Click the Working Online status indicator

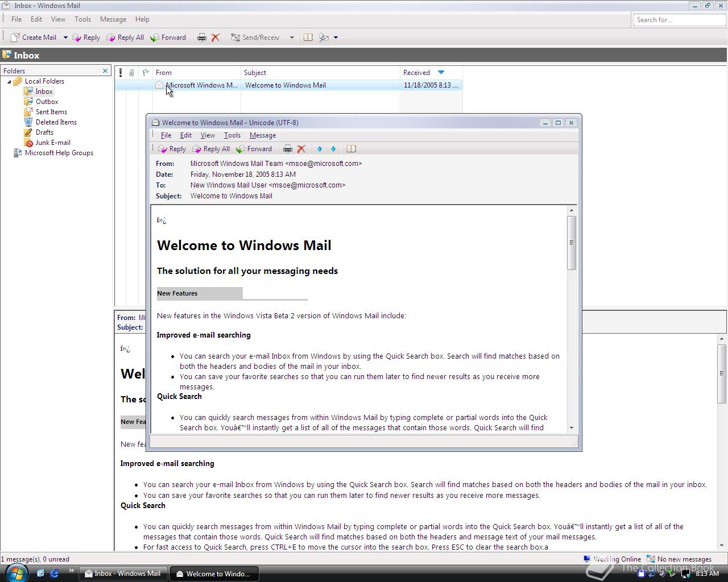pos(612,559)
